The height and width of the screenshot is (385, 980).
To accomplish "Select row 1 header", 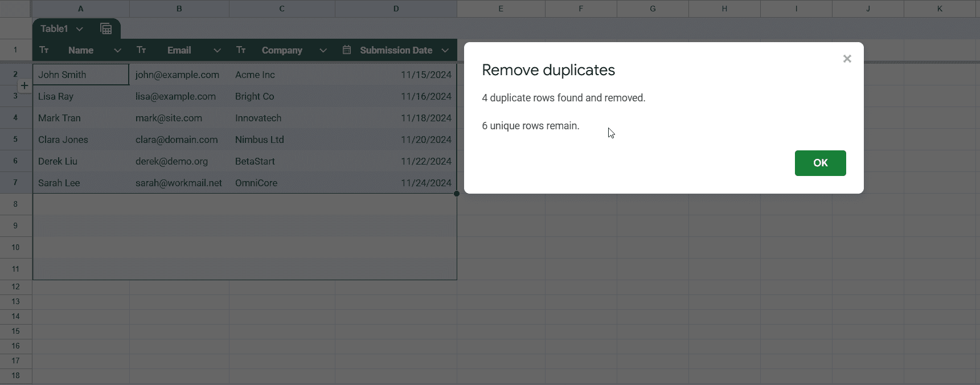I will point(15,50).
